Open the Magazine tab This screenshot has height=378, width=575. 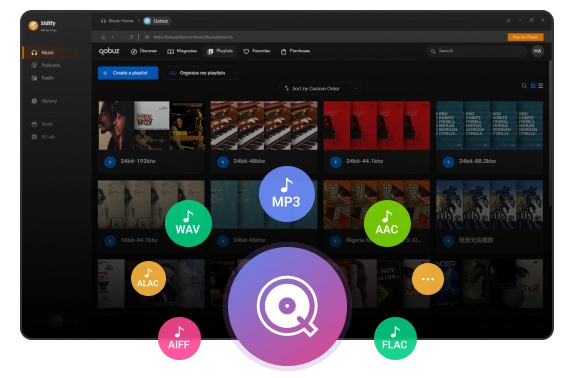182,51
